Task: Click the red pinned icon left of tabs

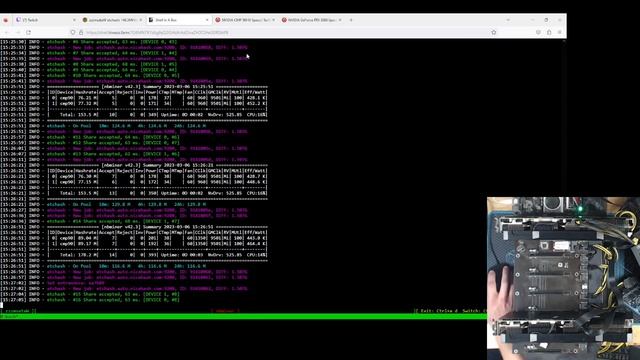Action: (6, 20)
